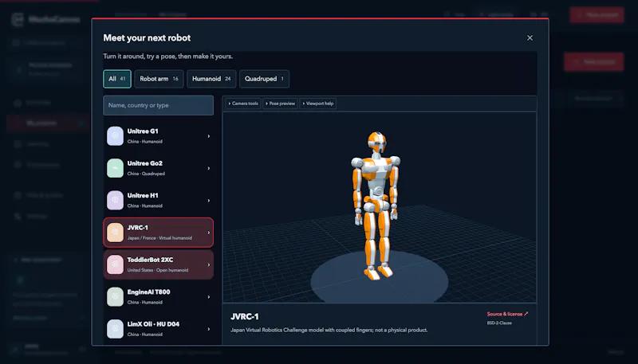
Task: Open Unitree H1 row chevron
Action: pos(209,200)
